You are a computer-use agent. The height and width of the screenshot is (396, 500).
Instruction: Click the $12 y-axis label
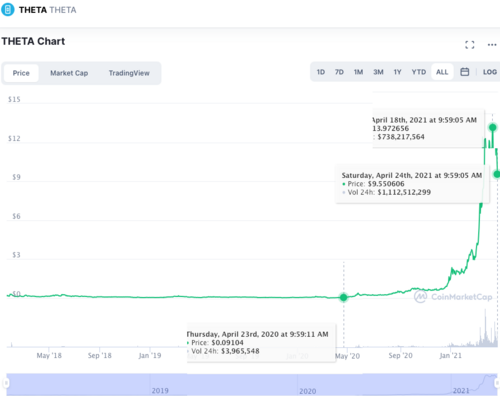(14, 138)
